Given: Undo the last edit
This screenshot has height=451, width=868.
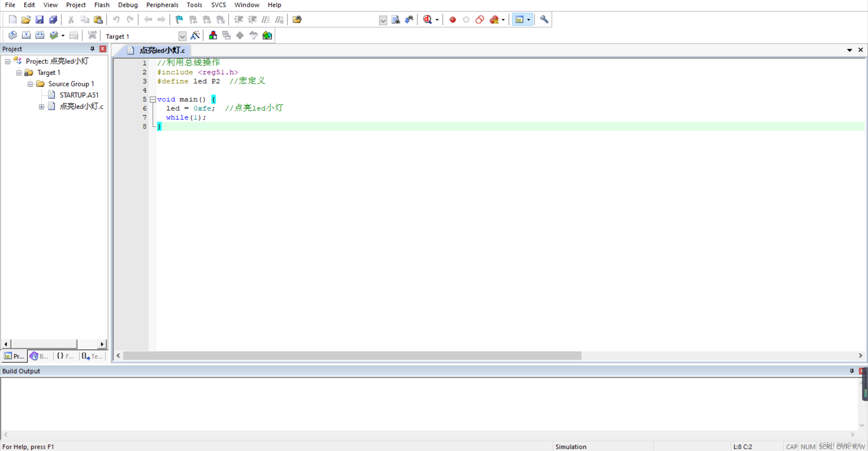Looking at the screenshot, I should tap(116, 19).
